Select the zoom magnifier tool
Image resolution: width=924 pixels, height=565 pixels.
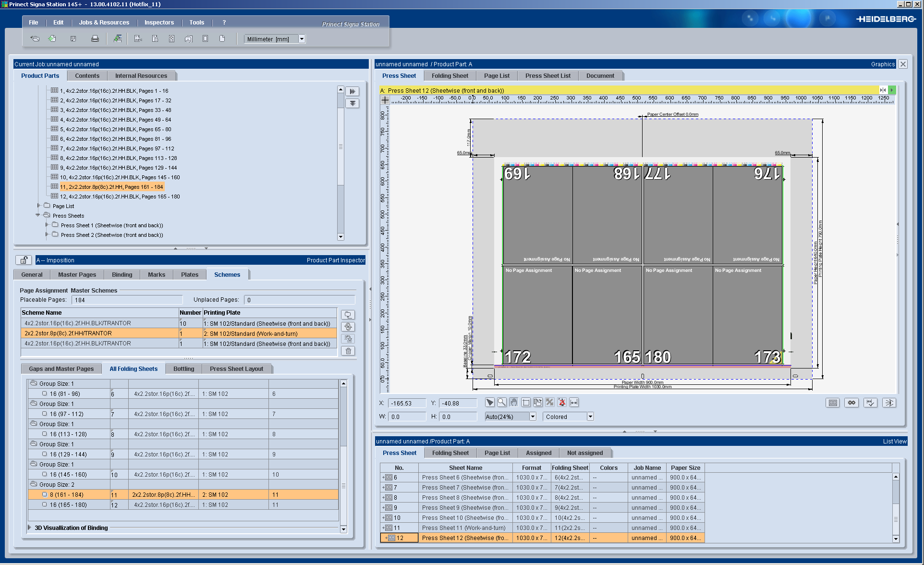coord(502,403)
